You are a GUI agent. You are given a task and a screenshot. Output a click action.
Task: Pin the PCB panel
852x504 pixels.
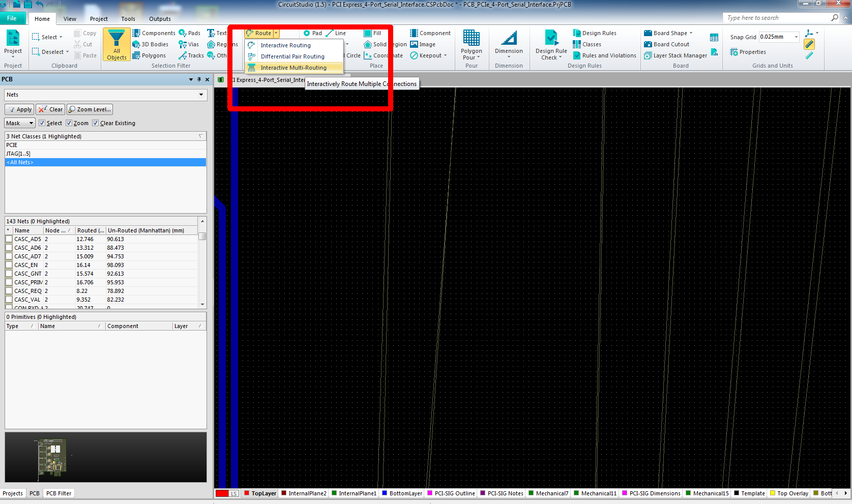(x=199, y=79)
